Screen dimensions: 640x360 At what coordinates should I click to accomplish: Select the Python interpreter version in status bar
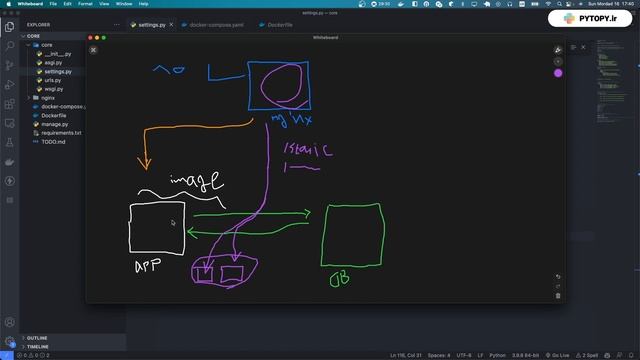tap(525, 356)
